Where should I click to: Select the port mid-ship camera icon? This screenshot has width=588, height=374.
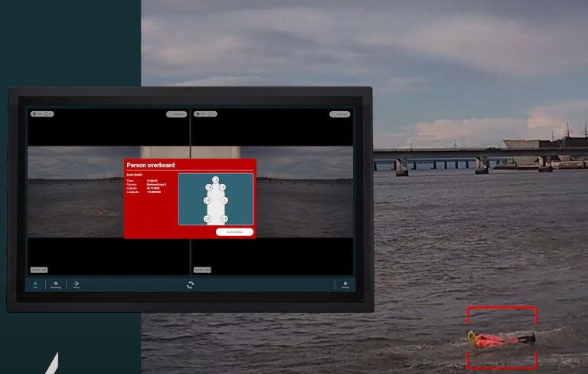[x=207, y=200]
